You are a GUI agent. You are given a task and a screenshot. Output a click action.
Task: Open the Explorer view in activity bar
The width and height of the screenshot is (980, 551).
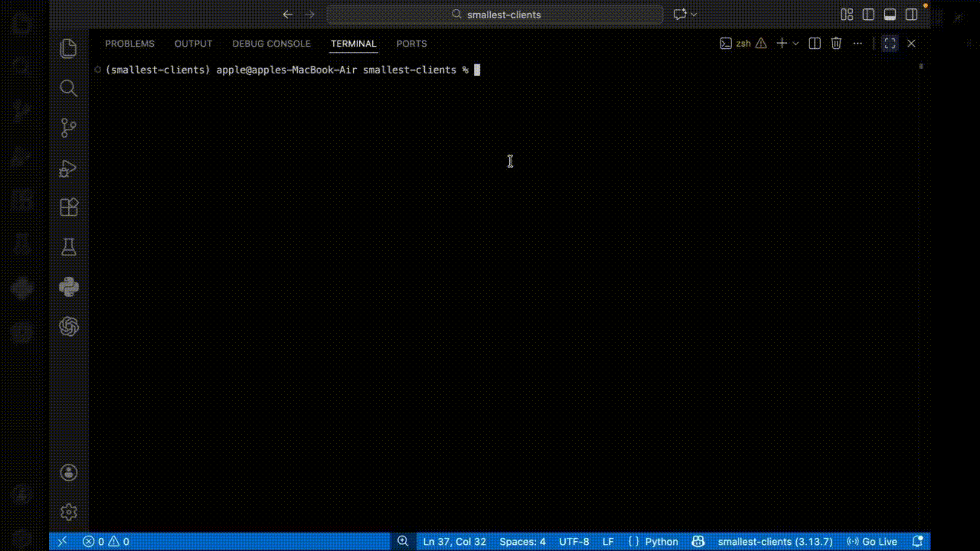click(x=69, y=48)
